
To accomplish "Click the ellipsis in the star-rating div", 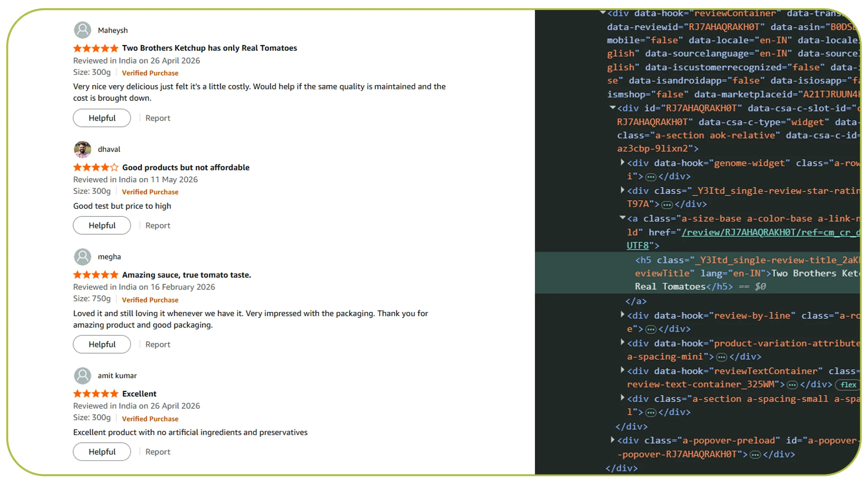I will point(667,205).
